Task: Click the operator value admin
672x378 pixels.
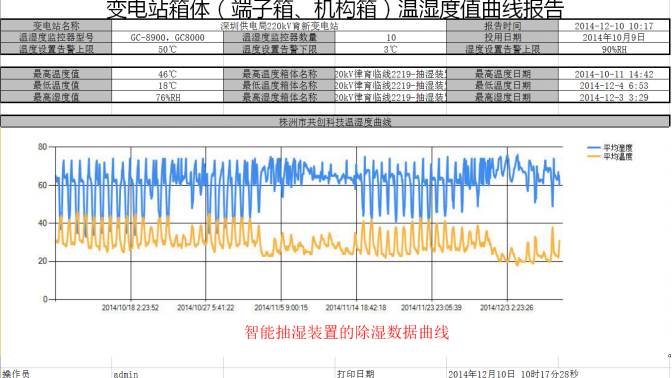Action: pyautogui.click(x=126, y=374)
